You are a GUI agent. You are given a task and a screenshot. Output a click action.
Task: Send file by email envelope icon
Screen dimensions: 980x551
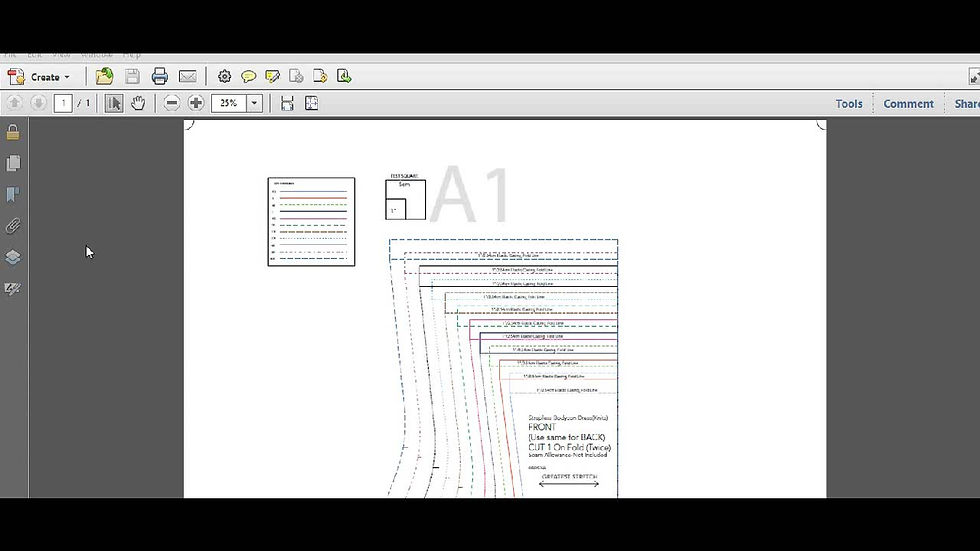(188, 76)
